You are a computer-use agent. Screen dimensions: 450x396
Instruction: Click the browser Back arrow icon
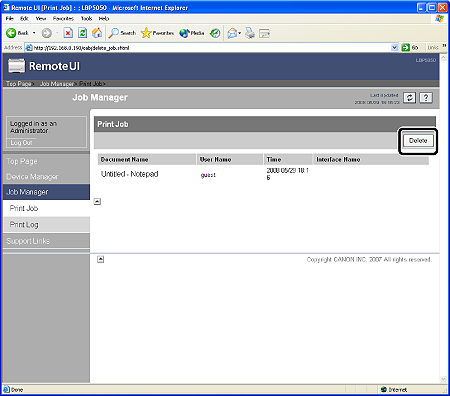(x=11, y=33)
